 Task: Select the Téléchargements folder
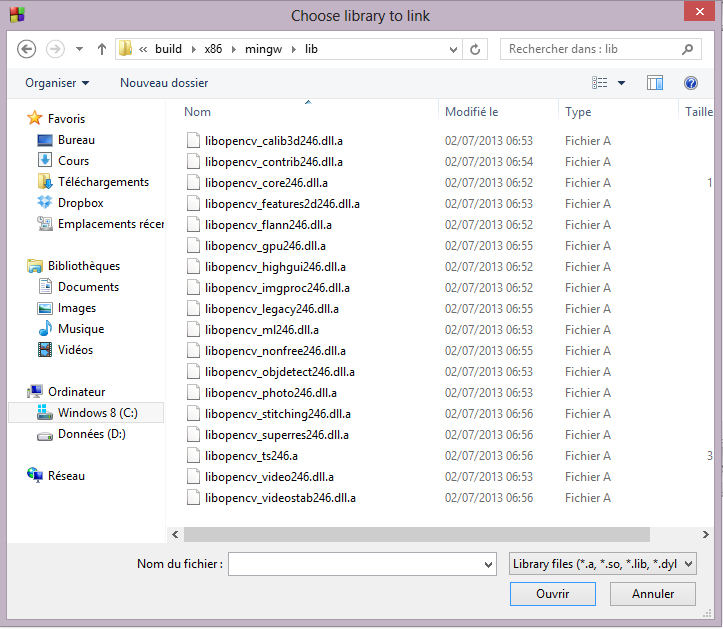pos(103,182)
